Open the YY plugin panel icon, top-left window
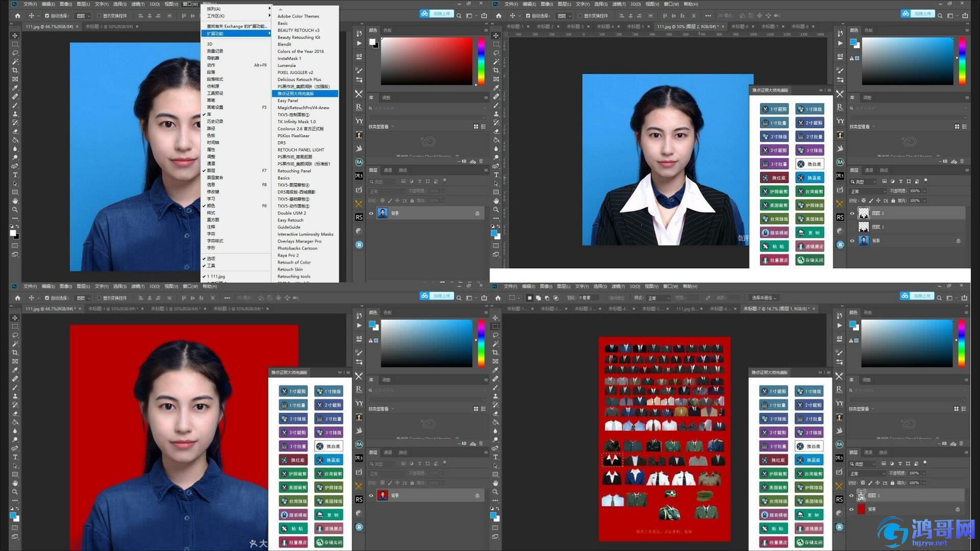 pyautogui.click(x=359, y=121)
